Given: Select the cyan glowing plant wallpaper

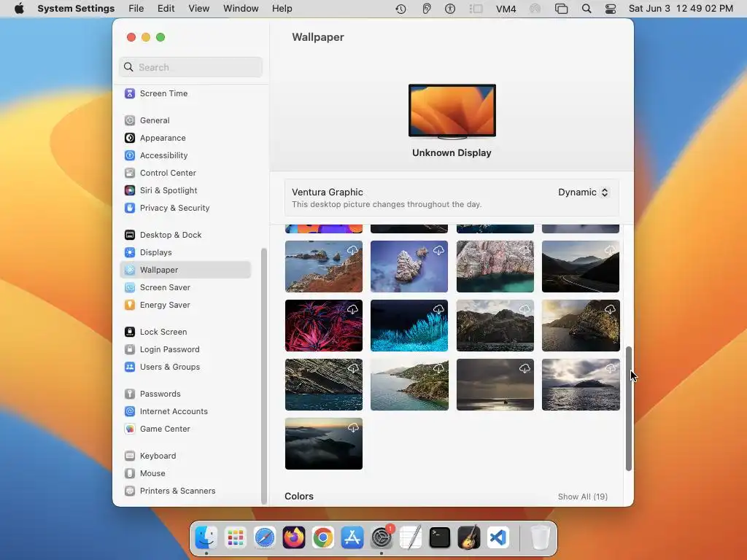Looking at the screenshot, I should pos(409,326).
